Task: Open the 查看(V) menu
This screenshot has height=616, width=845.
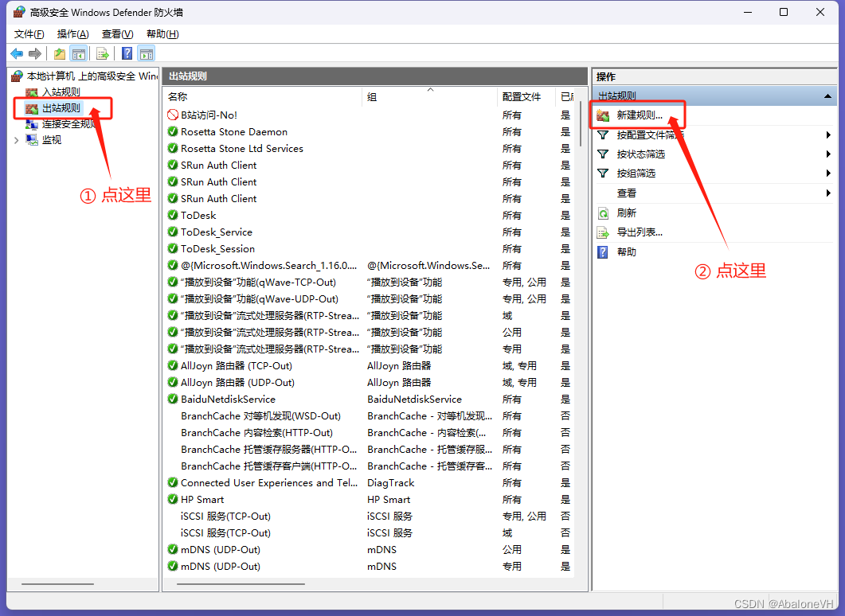Action: click(x=118, y=34)
